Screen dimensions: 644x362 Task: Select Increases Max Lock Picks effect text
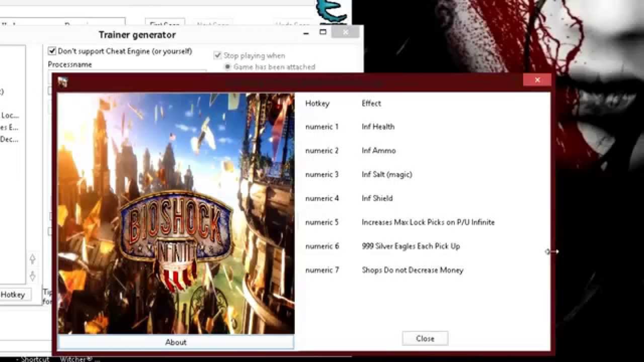pos(428,222)
